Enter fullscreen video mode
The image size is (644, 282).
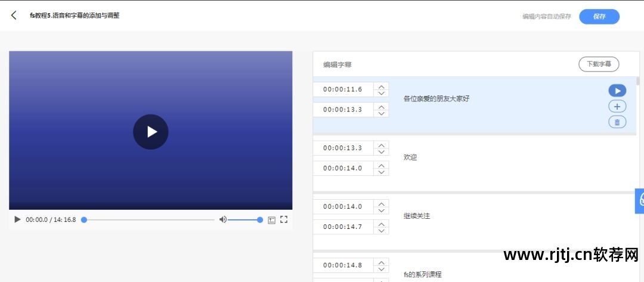284,219
